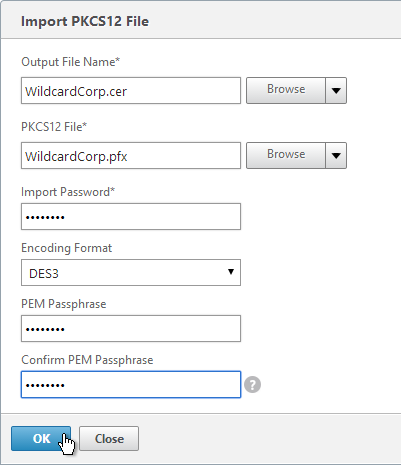Click the Import PKCS12 File title

pyautogui.click(x=85, y=21)
